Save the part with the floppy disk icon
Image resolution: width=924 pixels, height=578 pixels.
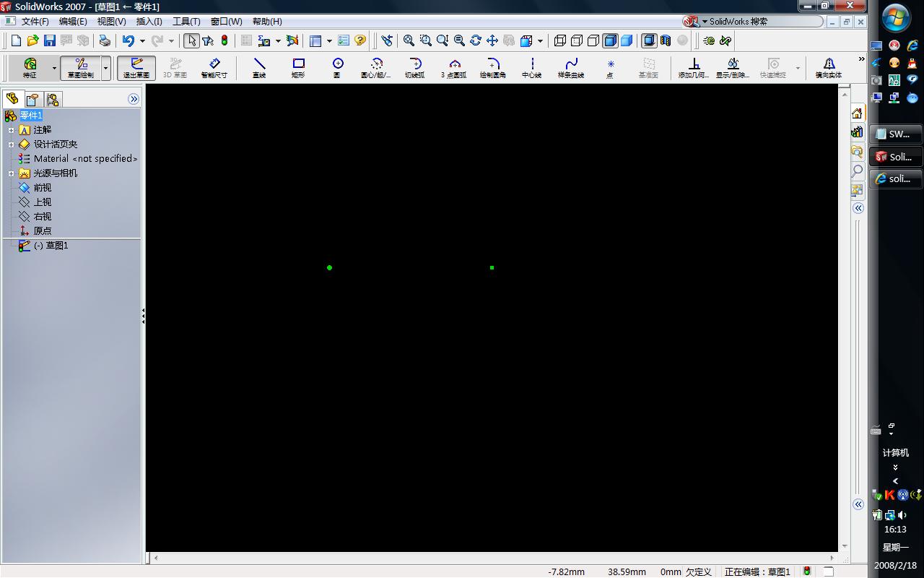(x=50, y=40)
